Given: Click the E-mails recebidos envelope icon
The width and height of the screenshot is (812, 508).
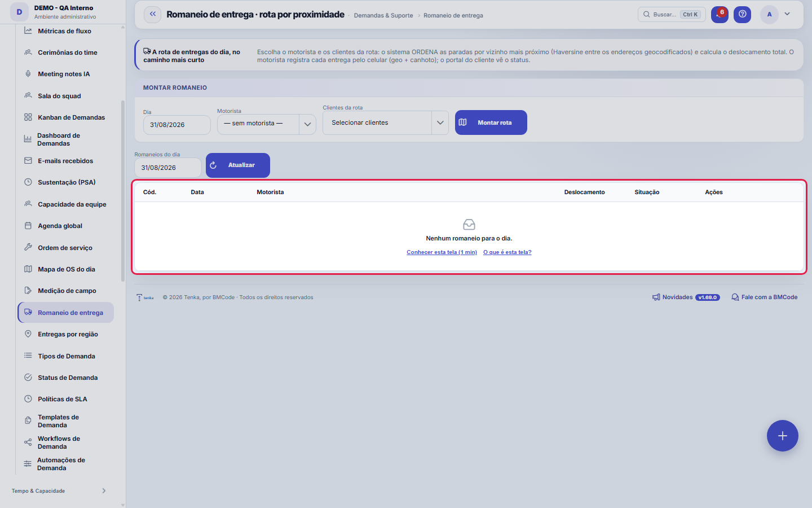Looking at the screenshot, I should coord(28,161).
